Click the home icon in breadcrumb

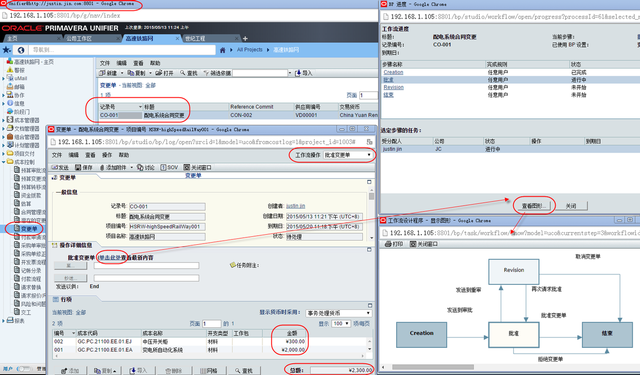coord(222,50)
